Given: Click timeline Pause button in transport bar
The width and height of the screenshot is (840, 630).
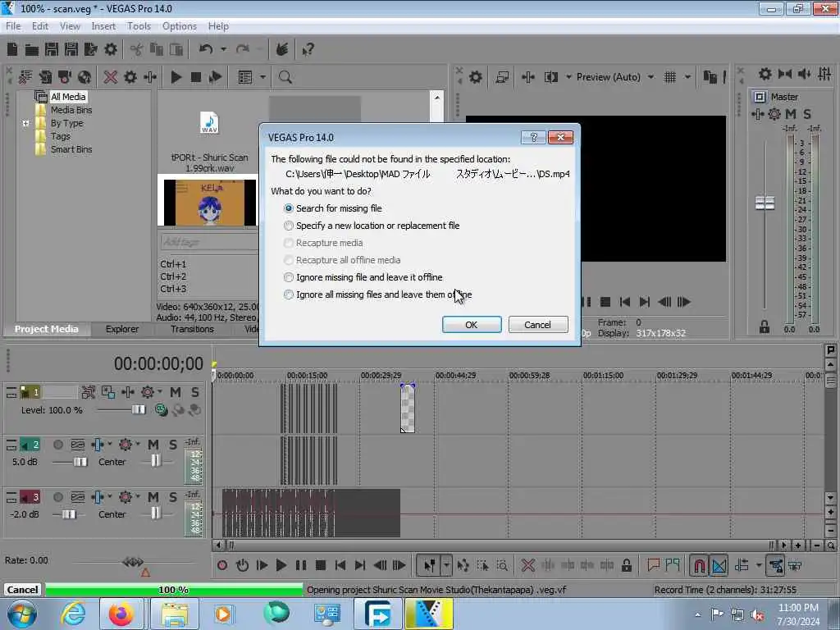Looking at the screenshot, I should [x=300, y=565].
